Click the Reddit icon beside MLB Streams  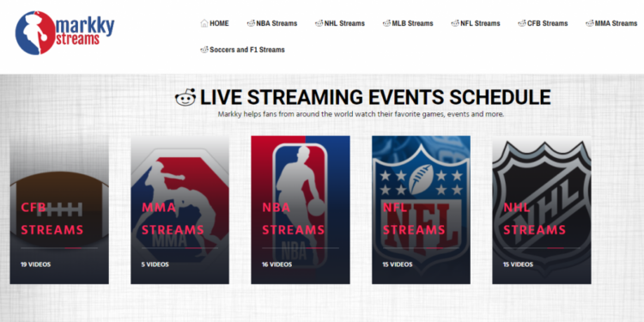point(387,23)
